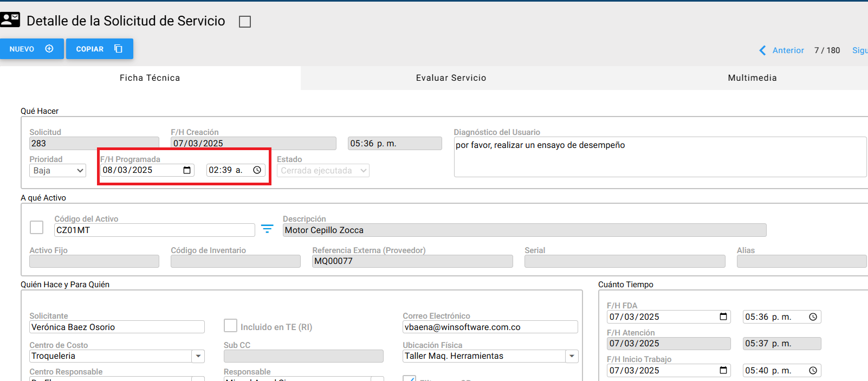Screen dimensions: 868x381
Task: Click the record counter text 7 / 180
Action: tap(827, 50)
